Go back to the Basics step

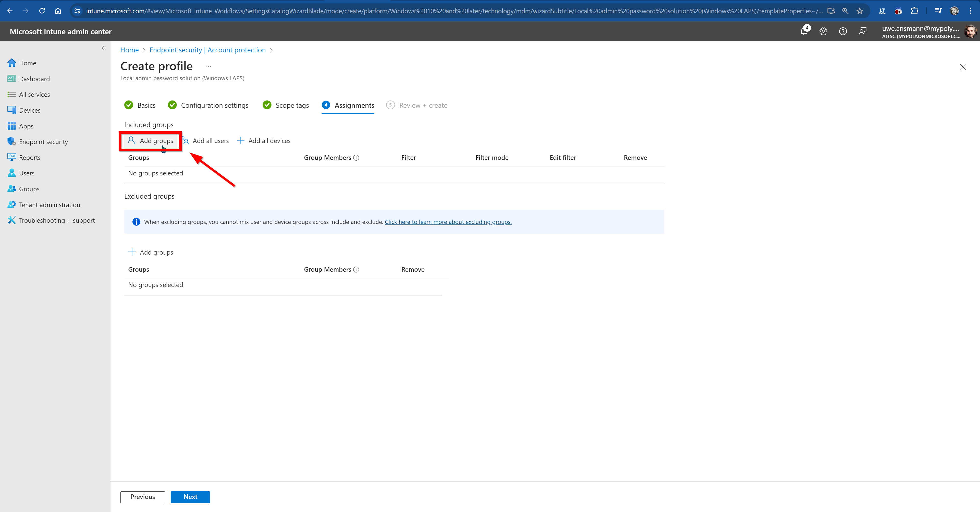(x=146, y=105)
